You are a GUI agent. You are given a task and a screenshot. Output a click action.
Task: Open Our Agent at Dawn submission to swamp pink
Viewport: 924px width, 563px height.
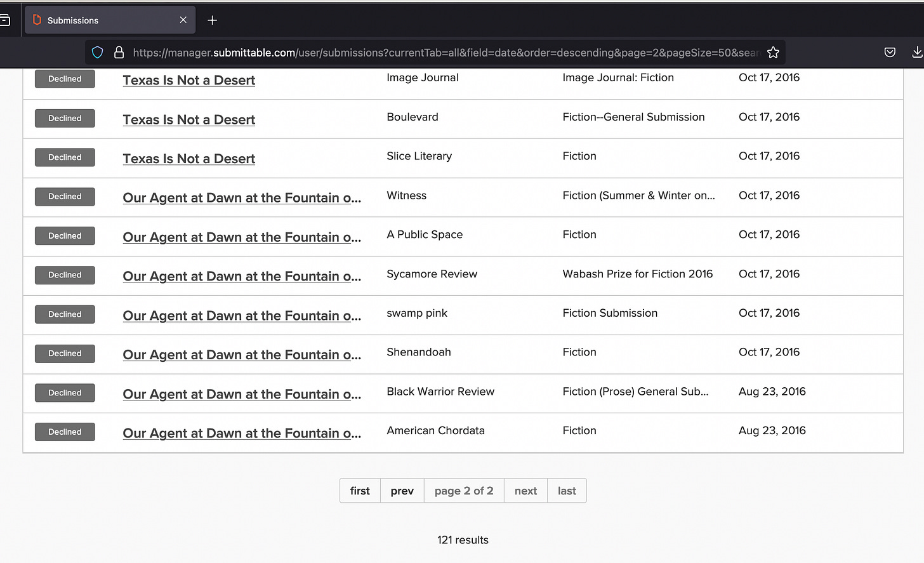coord(242,316)
